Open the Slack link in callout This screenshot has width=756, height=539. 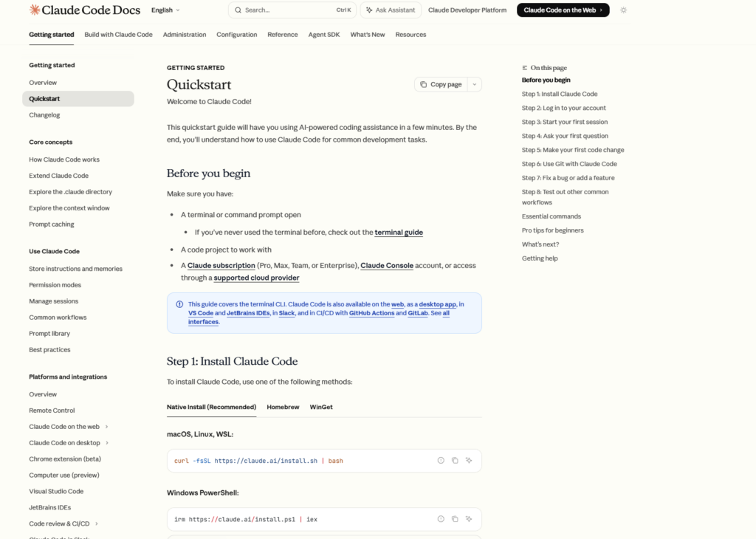286,313
